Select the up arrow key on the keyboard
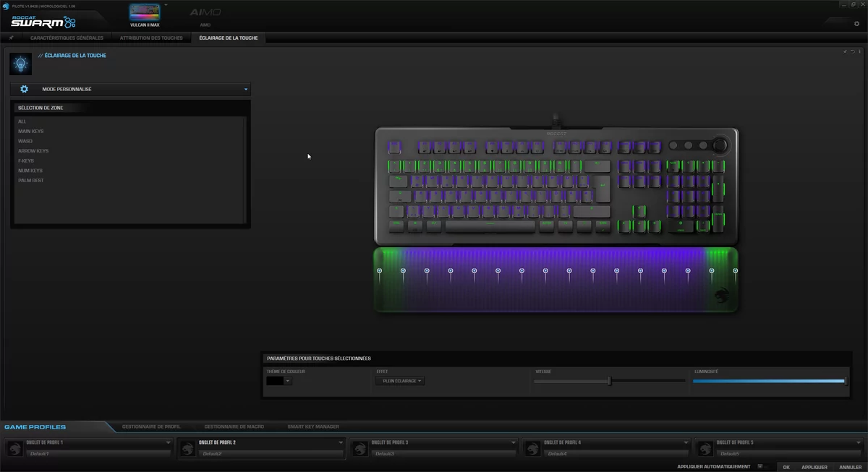 coord(639,211)
